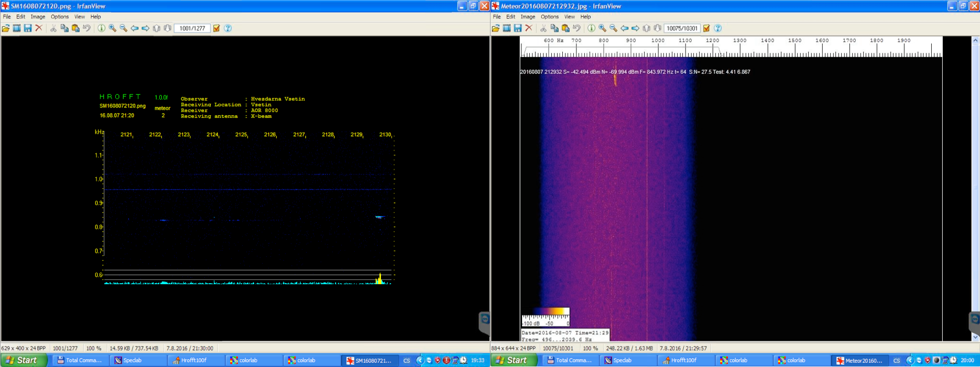
Task: Click help question mark in SM1608072120.png window
Action: (227, 28)
